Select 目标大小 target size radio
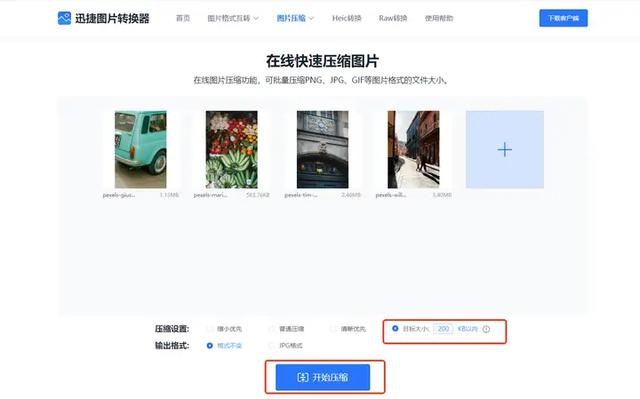640x399 pixels. (395, 328)
